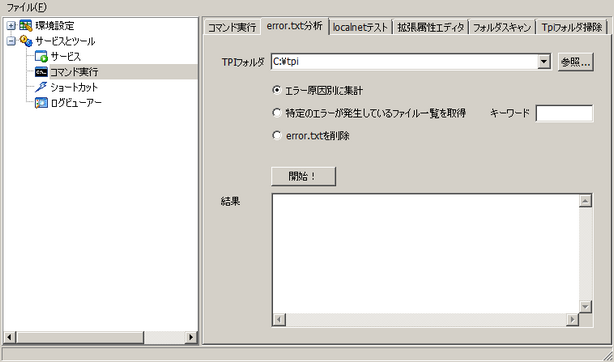Open the TPIフォルダ dropdown arrow
The width and height of the screenshot is (614, 362).
[x=544, y=62]
